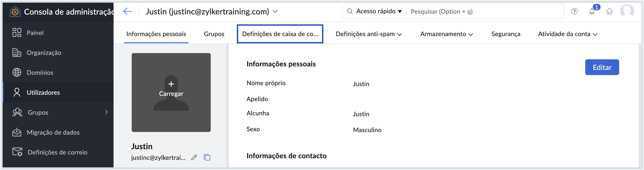Go to the home icon
Viewport: 644px width, 170px height.
pyautogui.click(x=609, y=12)
